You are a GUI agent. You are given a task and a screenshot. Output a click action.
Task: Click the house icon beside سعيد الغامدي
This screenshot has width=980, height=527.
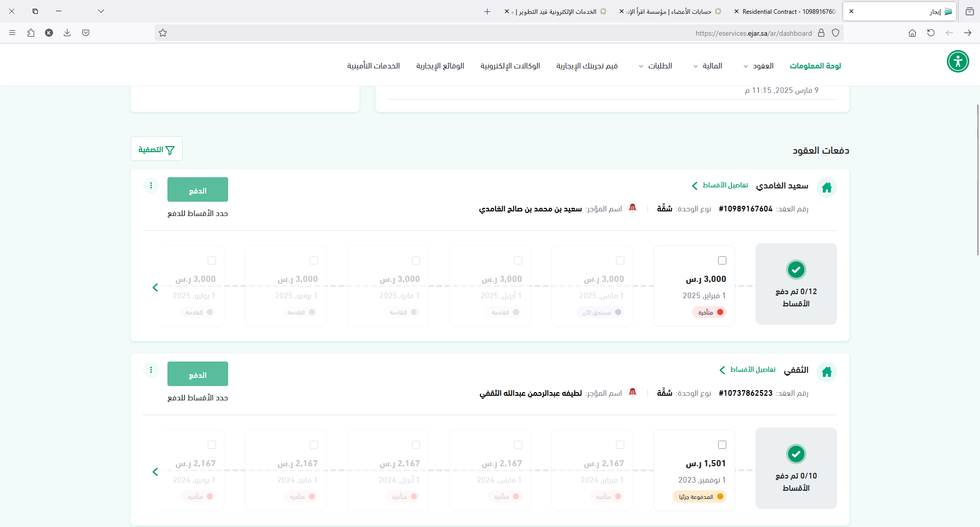tap(826, 187)
